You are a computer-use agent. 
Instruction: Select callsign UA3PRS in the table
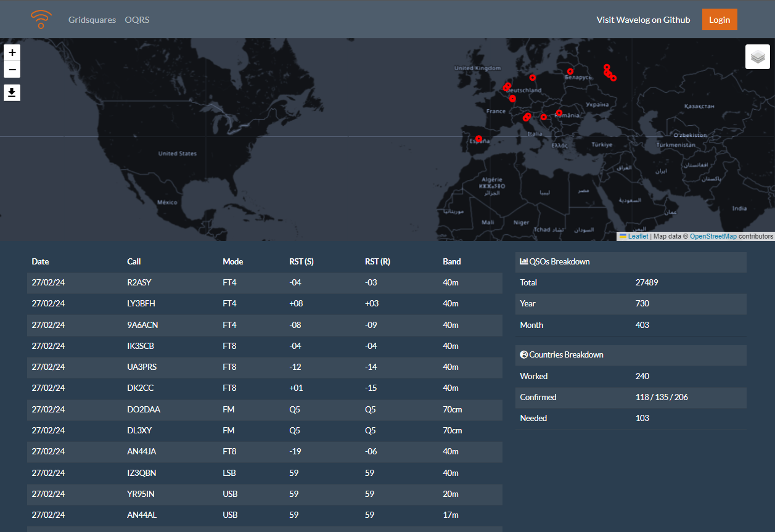point(142,367)
